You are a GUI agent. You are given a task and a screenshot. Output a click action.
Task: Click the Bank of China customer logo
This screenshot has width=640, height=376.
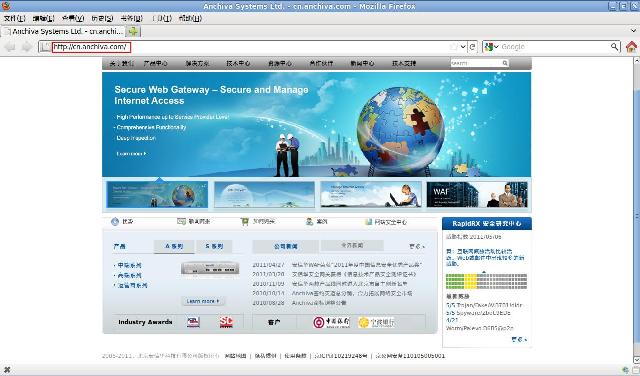coord(331,322)
